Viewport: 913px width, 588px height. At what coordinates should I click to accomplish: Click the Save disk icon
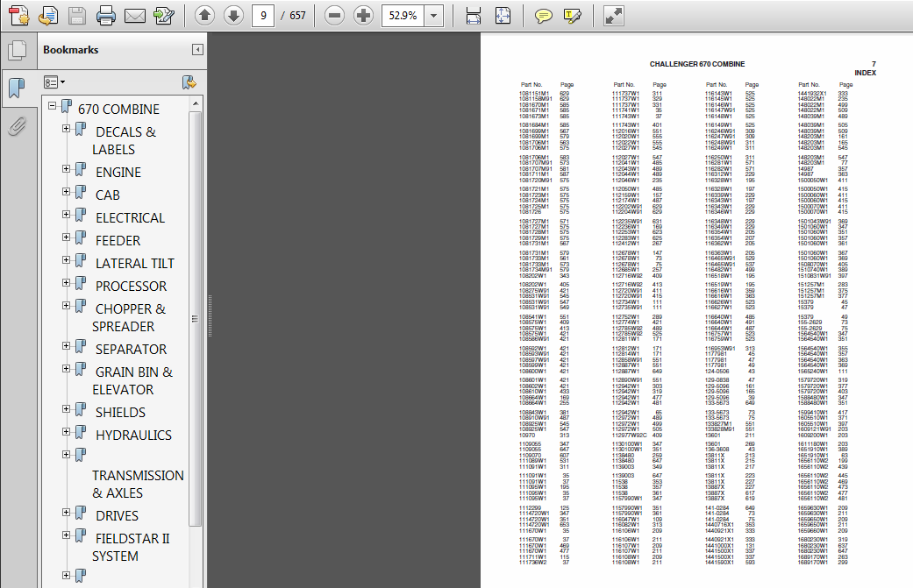tap(77, 16)
